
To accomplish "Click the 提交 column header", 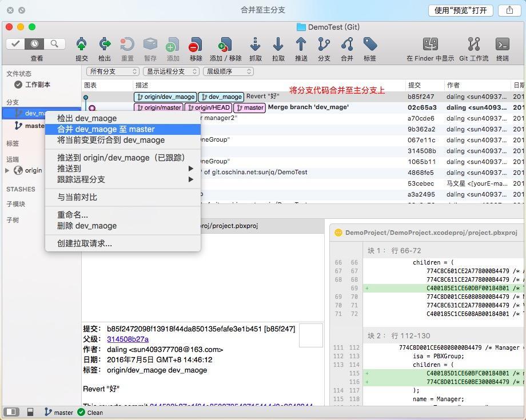I will tap(415, 85).
